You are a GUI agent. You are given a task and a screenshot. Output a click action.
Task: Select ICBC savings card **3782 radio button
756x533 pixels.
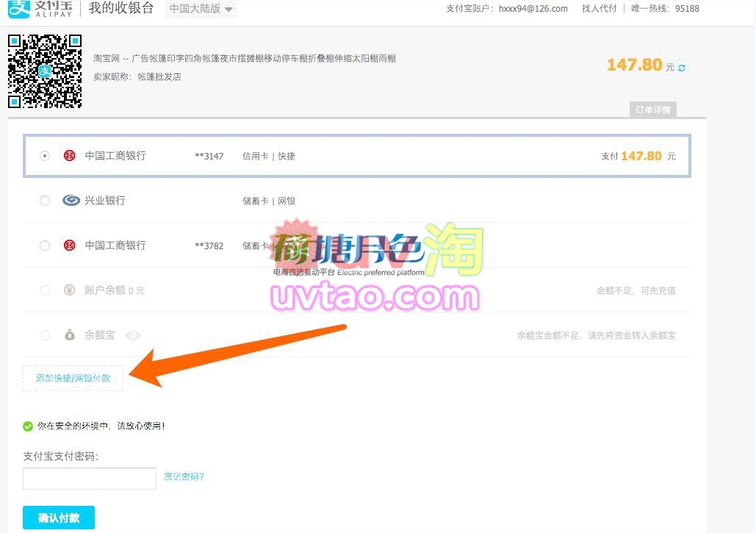(45, 246)
